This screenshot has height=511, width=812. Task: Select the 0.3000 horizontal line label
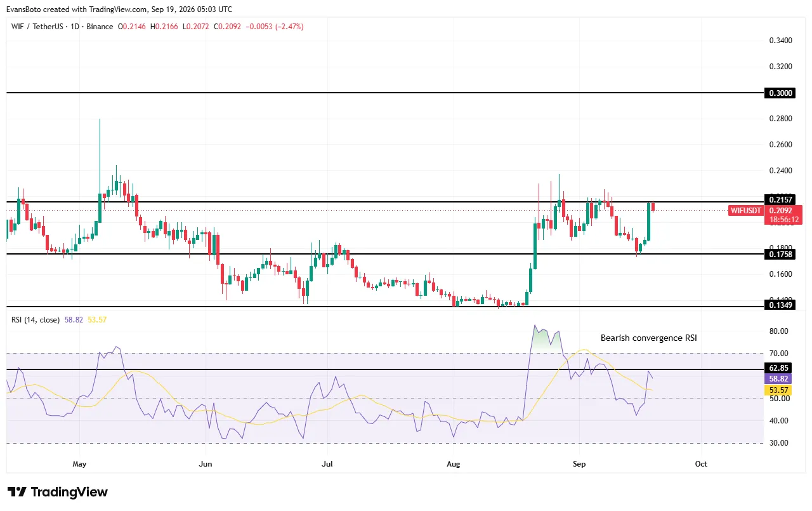pyautogui.click(x=780, y=93)
